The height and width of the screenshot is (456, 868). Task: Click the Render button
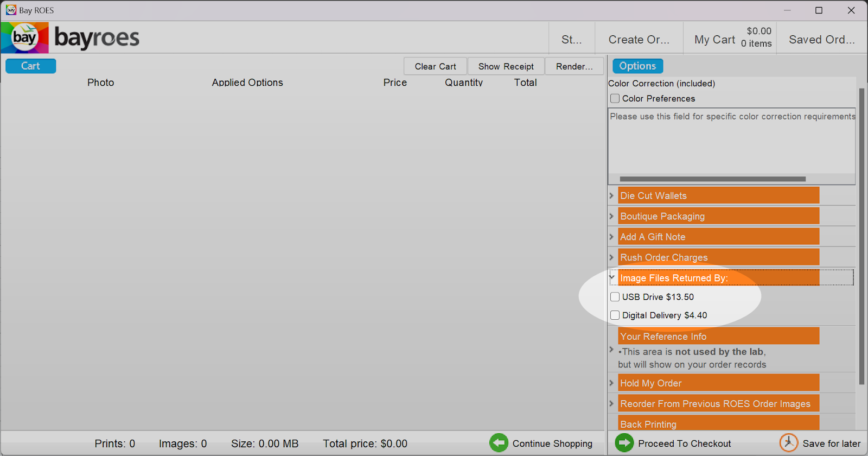coord(574,66)
